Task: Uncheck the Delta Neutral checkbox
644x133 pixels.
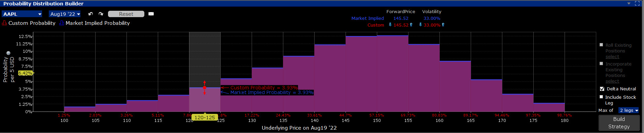Action: [x=602, y=89]
